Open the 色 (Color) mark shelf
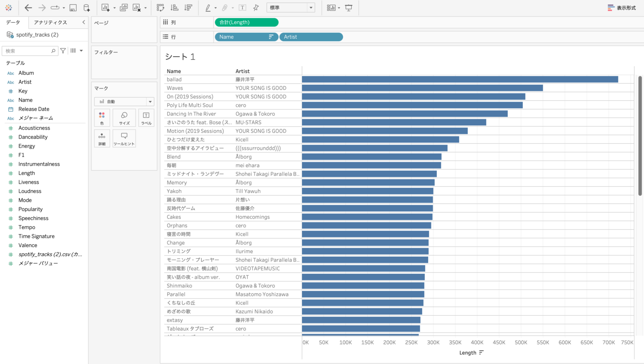 102,118
